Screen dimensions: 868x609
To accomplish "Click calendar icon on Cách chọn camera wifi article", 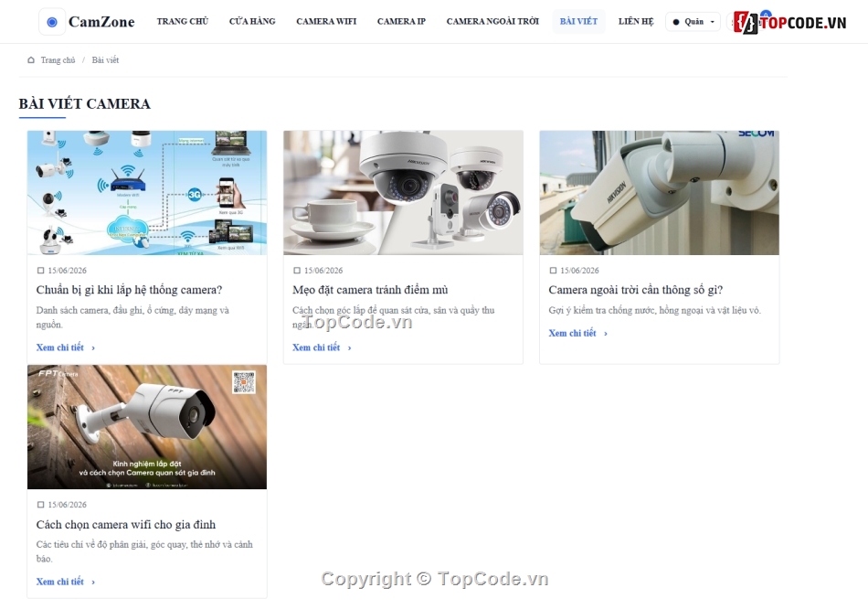I will (40, 505).
